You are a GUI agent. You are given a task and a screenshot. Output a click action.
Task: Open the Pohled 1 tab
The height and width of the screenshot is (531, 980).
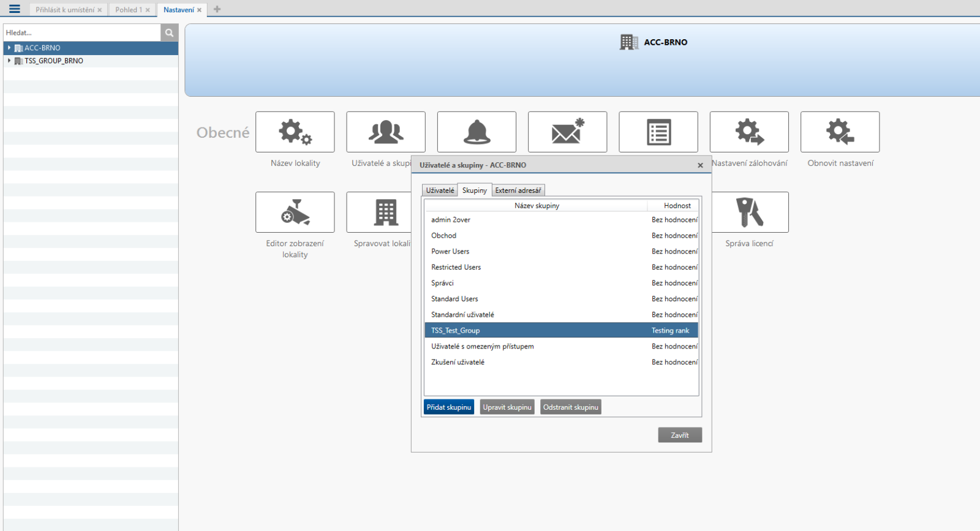point(128,10)
